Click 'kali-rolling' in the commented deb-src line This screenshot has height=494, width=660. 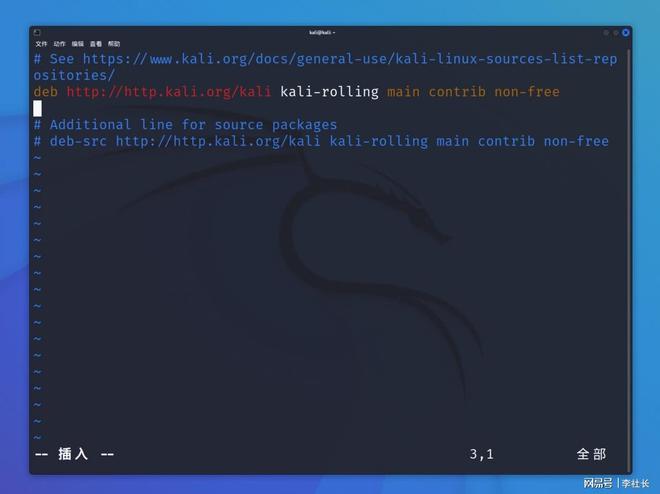coord(378,141)
